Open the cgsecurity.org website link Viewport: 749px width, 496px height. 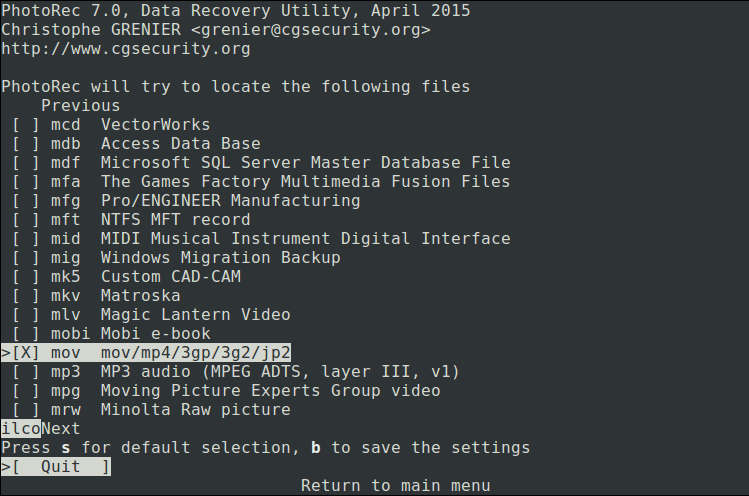pyautogui.click(x=125, y=49)
